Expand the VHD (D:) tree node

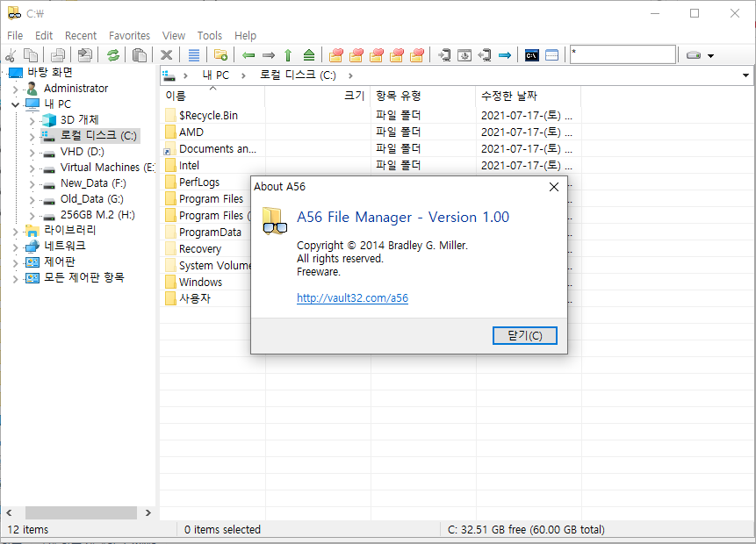coord(32,153)
